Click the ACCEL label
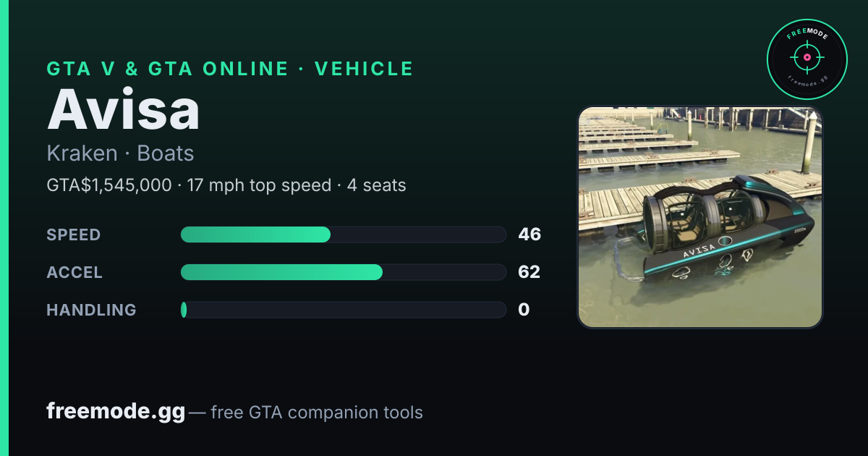This screenshot has width=868, height=456. coord(75,272)
